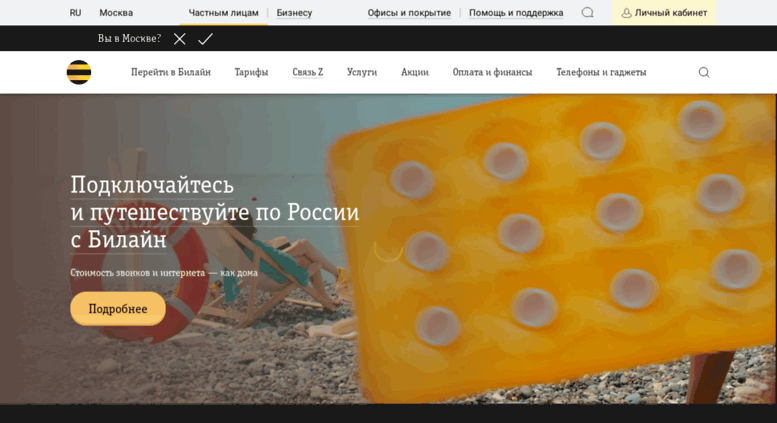
Task: Change the region from Москва
Action: (116, 13)
